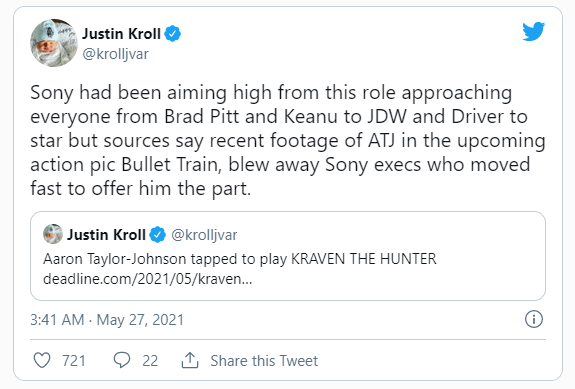575x389 pixels.
Task: Click the verified badge in quoted tweet
Action: click(158, 235)
